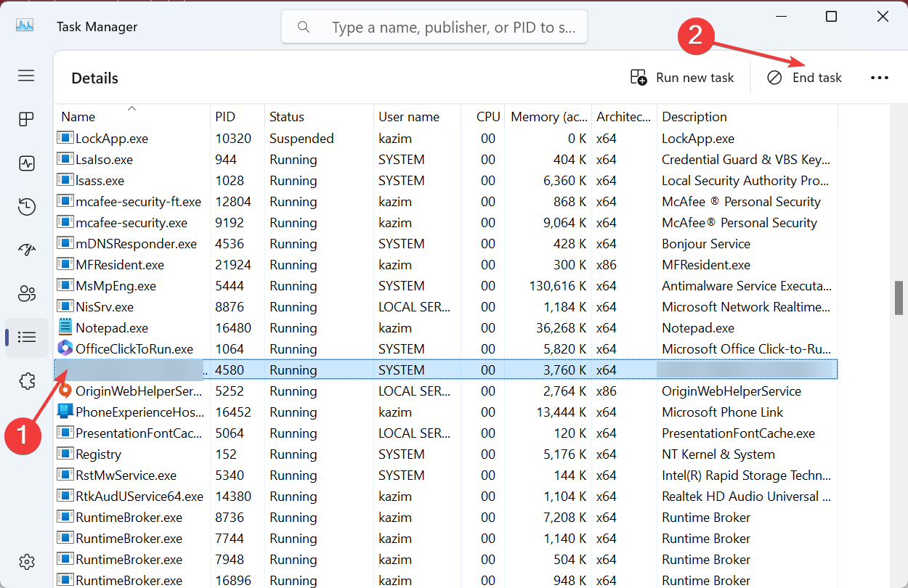Click the Bonjour Service description
Image resolution: width=908 pixels, height=588 pixels.
706,244
